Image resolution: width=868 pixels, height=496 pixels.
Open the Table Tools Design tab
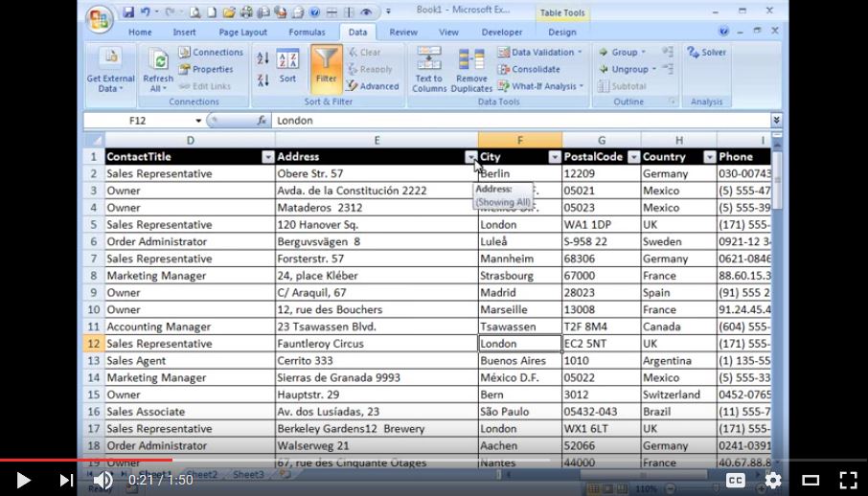(x=562, y=33)
